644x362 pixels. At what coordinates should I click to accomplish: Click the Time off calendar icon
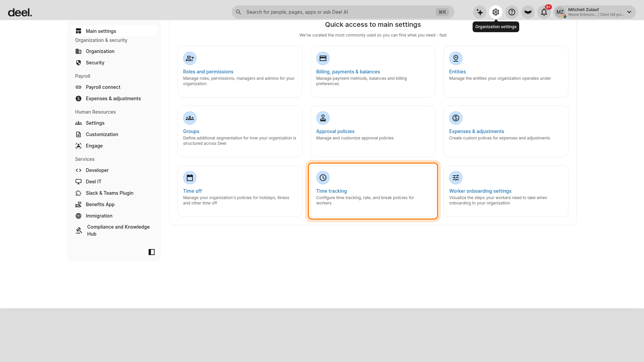click(x=190, y=178)
